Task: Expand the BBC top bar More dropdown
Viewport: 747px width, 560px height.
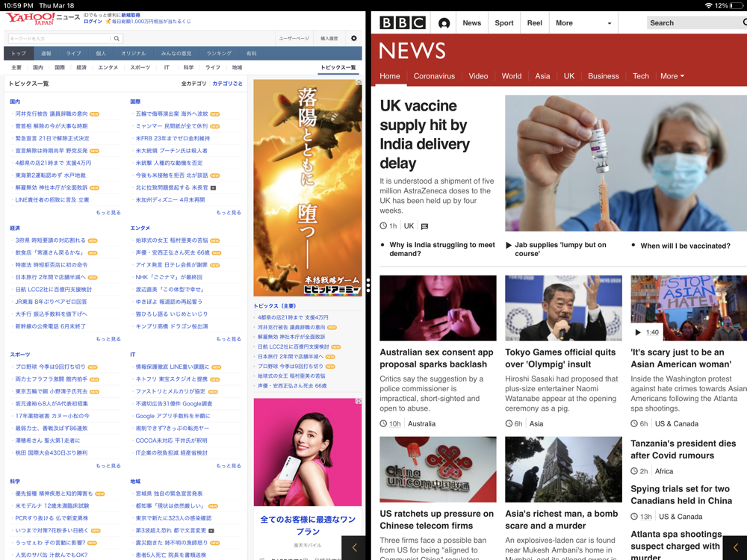Action: [583, 23]
